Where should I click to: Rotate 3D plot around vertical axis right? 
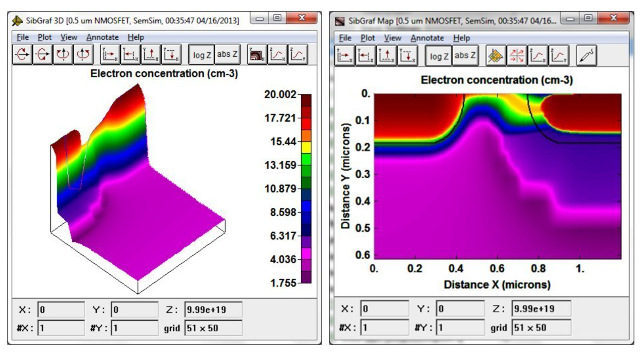click(83, 54)
